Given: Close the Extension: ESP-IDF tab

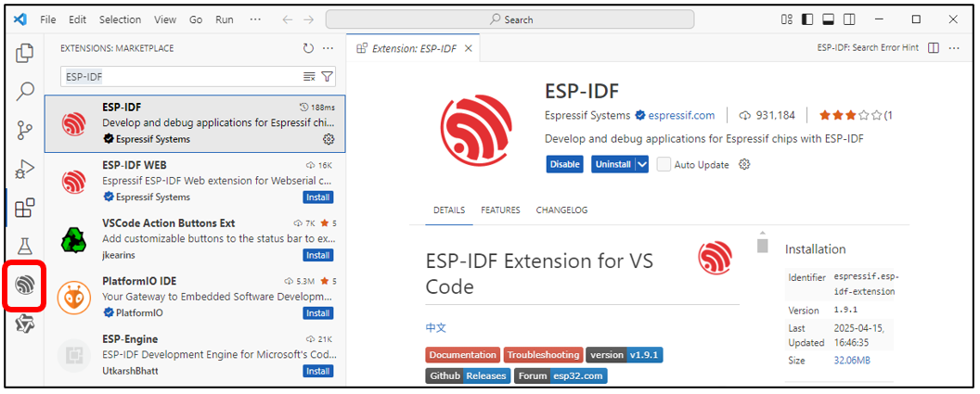Looking at the screenshot, I should click(x=469, y=48).
